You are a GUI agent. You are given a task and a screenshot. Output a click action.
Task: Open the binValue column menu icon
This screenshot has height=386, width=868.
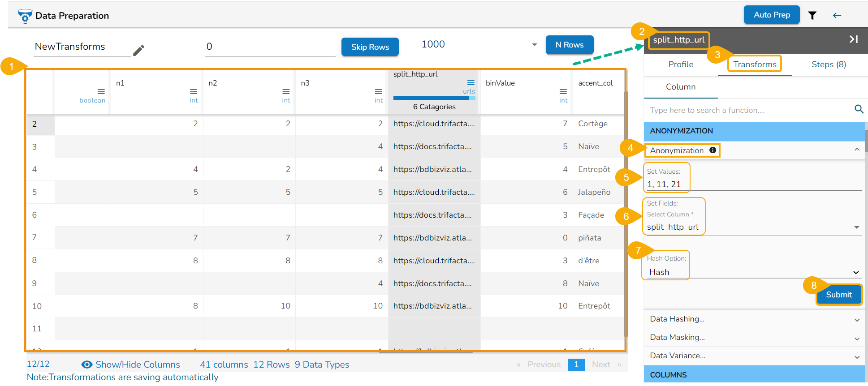[563, 91]
